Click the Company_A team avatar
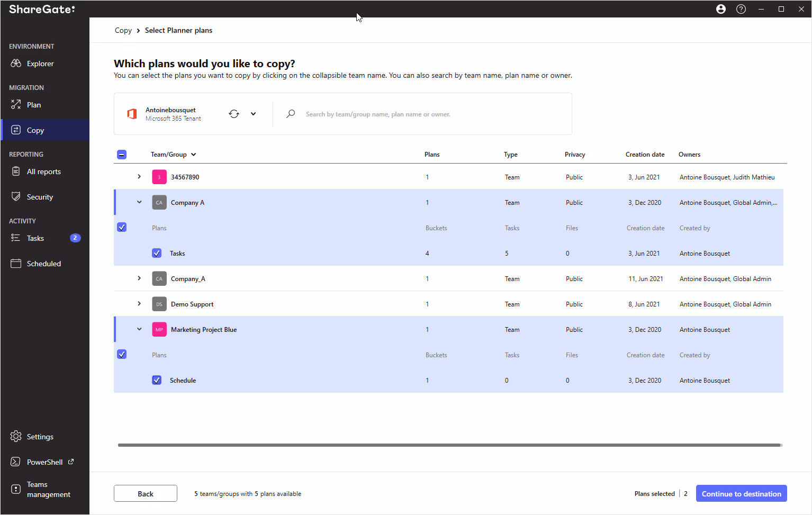Viewport: 812px width, 515px height. click(159, 278)
